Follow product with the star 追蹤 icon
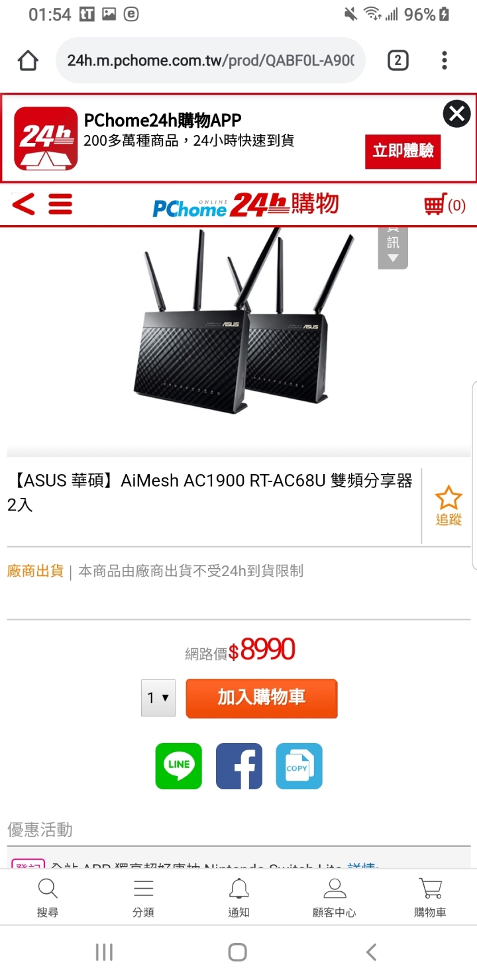The height and width of the screenshot is (980, 477). click(x=449, y=506)
